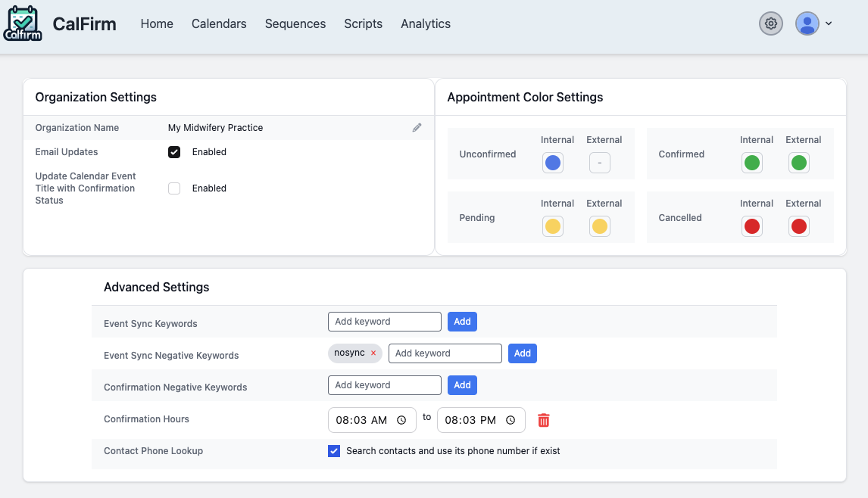
Task: Add an Event Sync Keyword
Action: coord(462,322)
